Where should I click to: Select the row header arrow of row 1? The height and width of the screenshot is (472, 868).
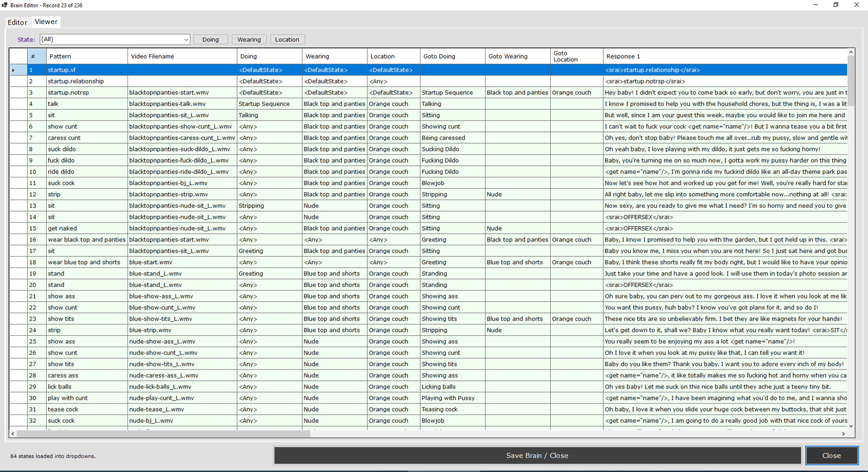tap(18, 70)
